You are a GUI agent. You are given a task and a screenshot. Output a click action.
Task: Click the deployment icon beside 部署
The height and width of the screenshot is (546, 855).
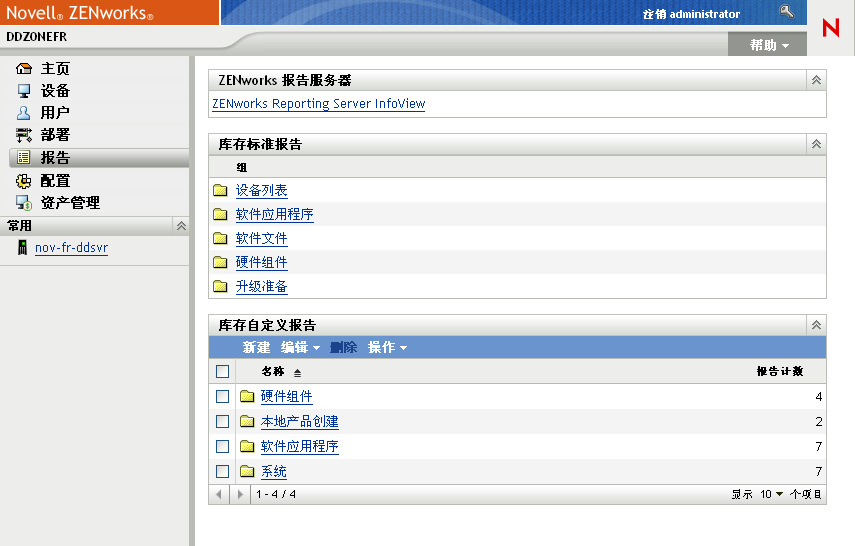pos(24,135)
